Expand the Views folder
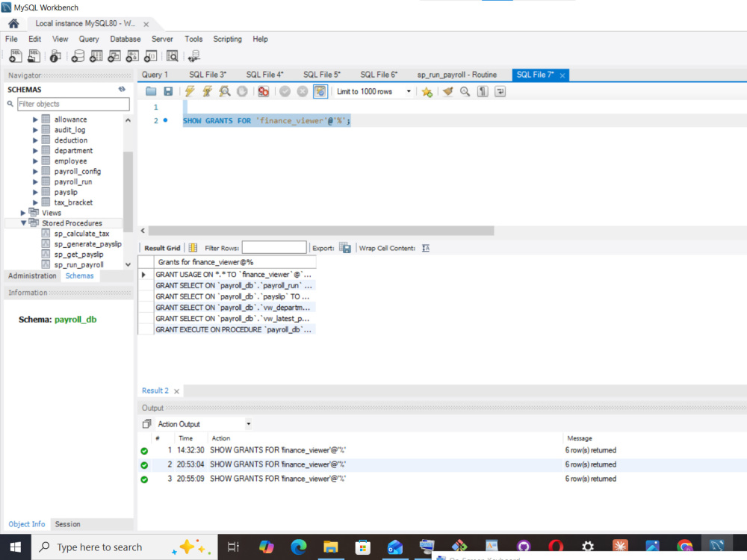The height and width of the screenshot is (560, 747). 23,213
